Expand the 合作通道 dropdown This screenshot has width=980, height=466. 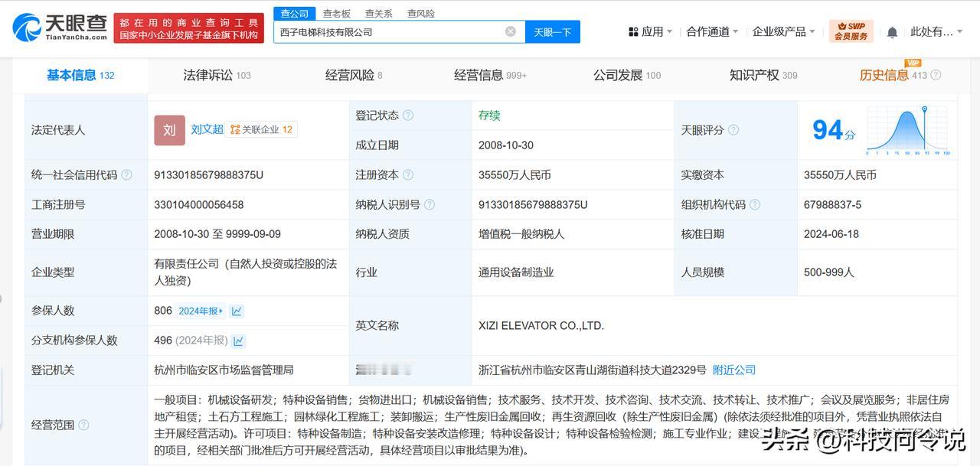click(712, 31)
